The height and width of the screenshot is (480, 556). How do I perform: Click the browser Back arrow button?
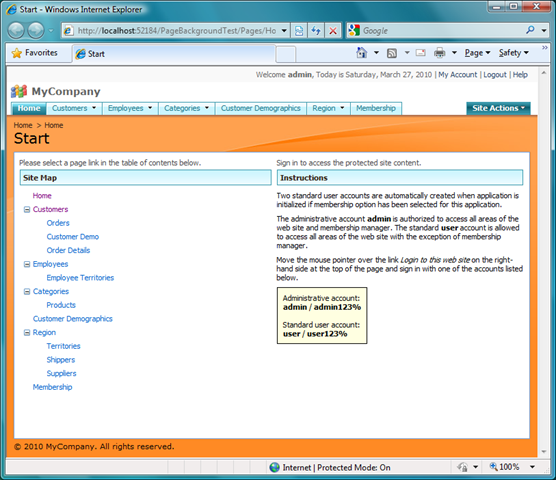pos(16,30)
